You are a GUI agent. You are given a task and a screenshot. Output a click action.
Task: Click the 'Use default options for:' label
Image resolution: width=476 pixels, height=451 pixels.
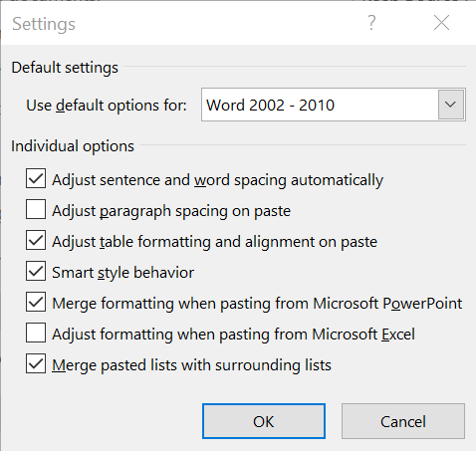(x=107, y=106)
